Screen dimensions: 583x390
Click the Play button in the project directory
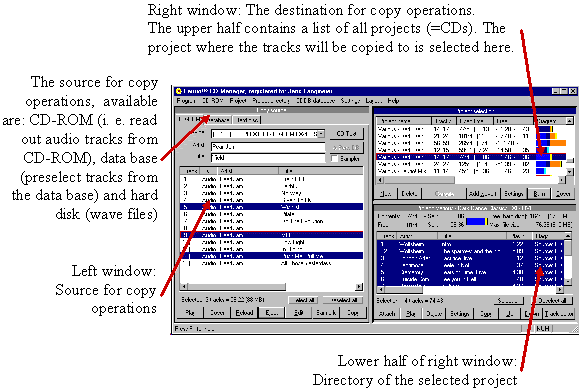(x=410, y=313)
